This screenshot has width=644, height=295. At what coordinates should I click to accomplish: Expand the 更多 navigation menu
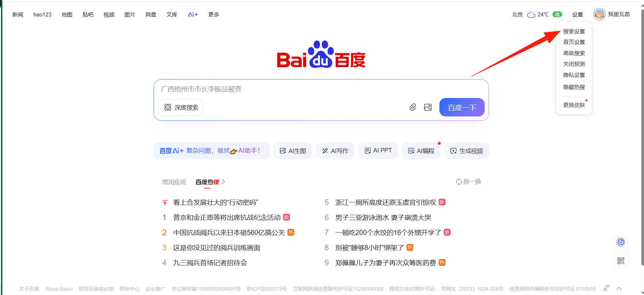[x=213, y=14]
